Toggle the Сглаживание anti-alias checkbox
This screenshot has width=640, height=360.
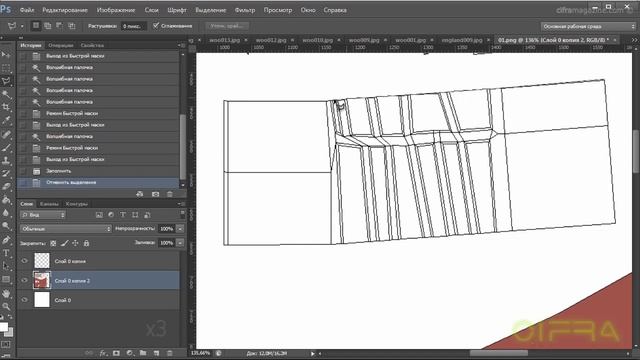156,25
